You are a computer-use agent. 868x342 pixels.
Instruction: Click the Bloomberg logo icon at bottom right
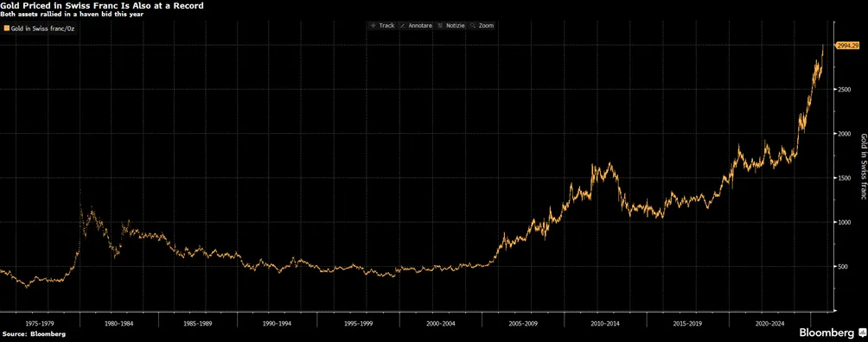pyautogui.click(x=861, y=332)
